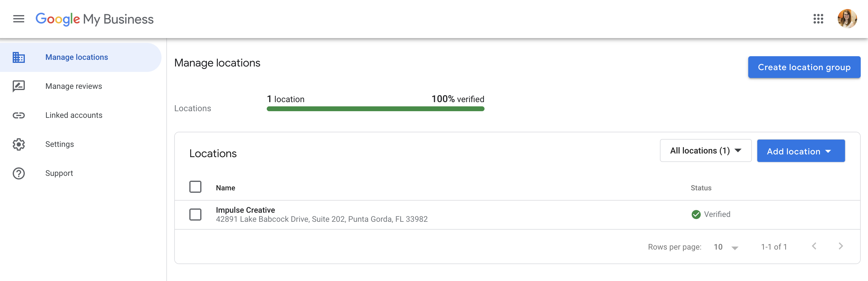Click the green verified progress bar
This screenshot has width=868, height=281.
[x=375, y=109]
